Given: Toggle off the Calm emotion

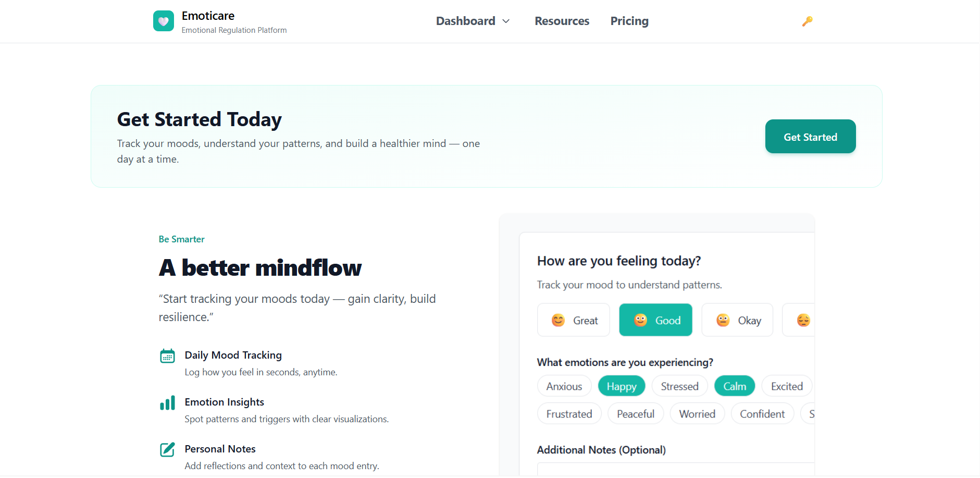Looking at the screenshot, I should click(x=734, y=386).
